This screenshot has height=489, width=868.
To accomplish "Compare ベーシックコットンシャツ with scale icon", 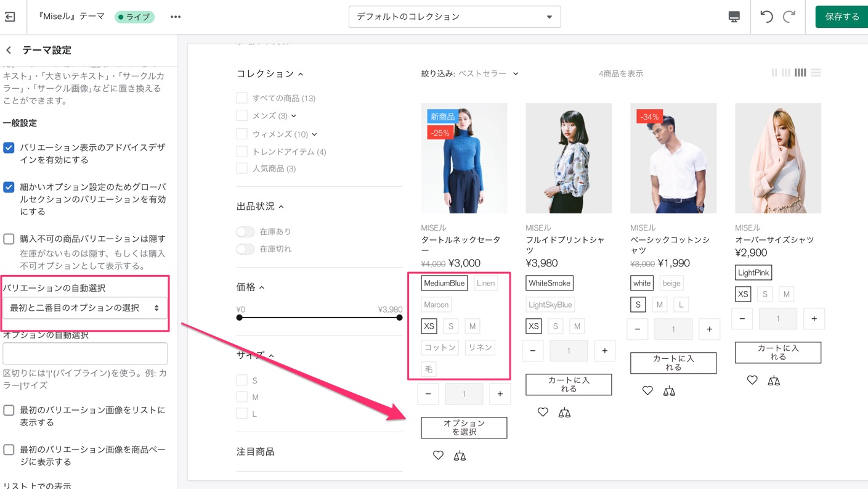I will tap(669, 391).
